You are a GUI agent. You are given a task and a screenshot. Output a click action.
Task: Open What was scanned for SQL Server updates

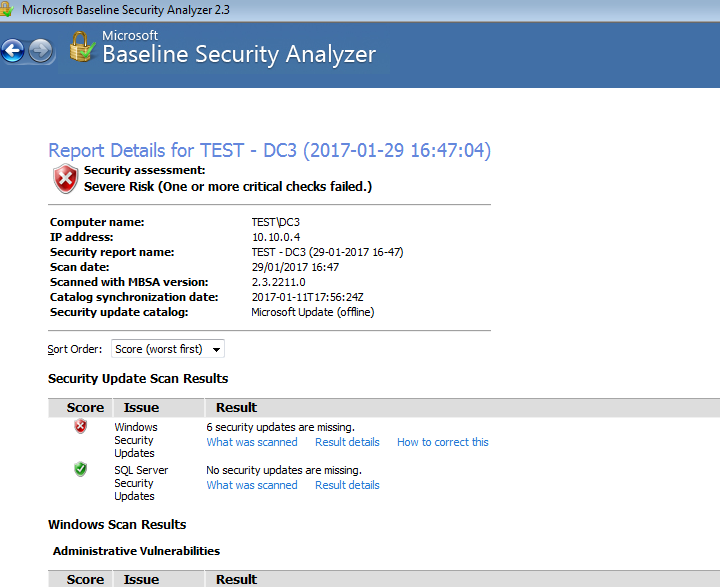(252, 485)
